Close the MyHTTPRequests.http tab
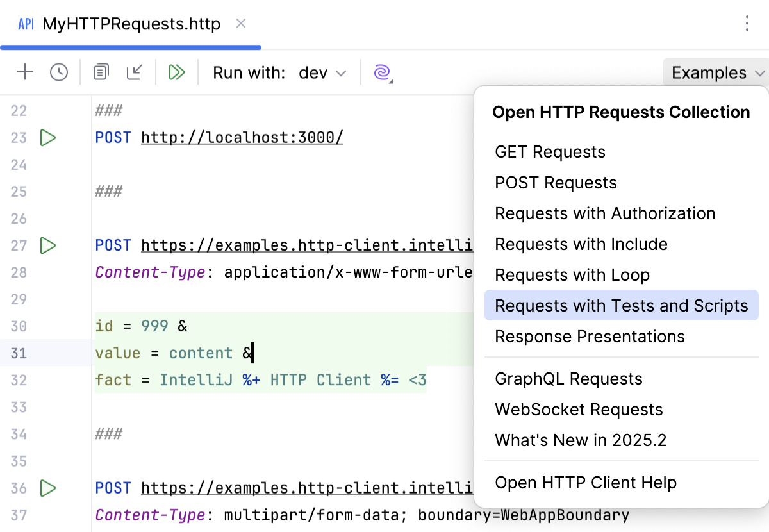Image resolution: width=769 pixels, height=532 pixels. [240, 23]
